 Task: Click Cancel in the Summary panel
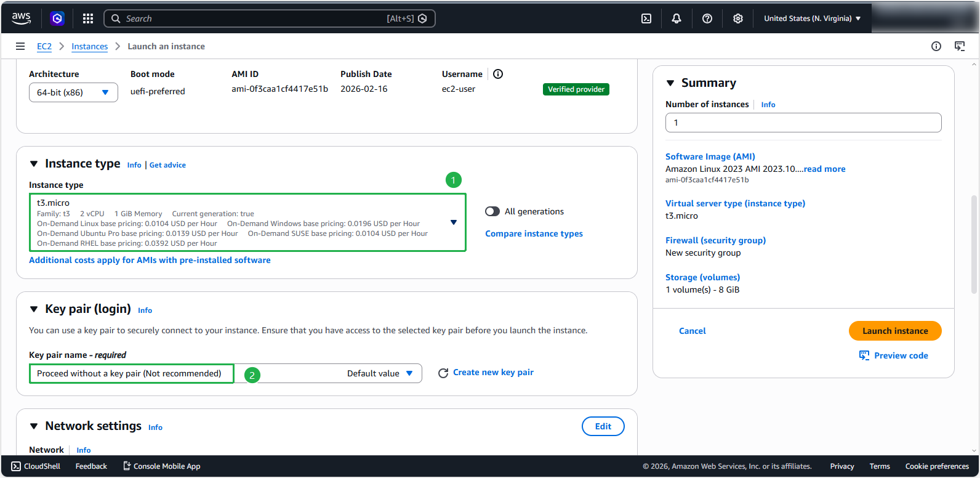(x=692, y=331)
